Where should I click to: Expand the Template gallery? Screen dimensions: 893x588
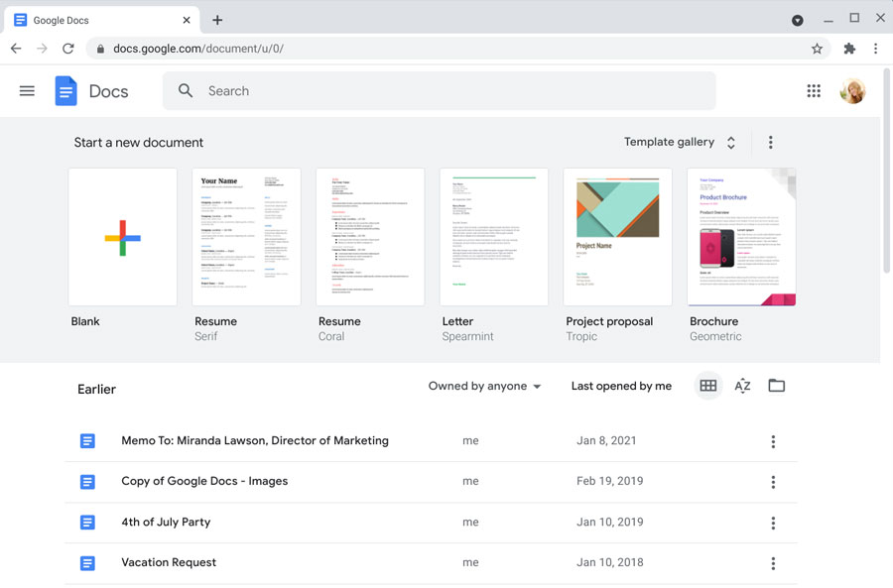click(x=681, y=142)
